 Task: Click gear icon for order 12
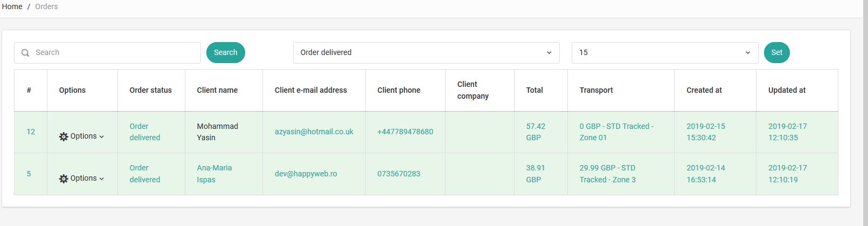(64, 136)
